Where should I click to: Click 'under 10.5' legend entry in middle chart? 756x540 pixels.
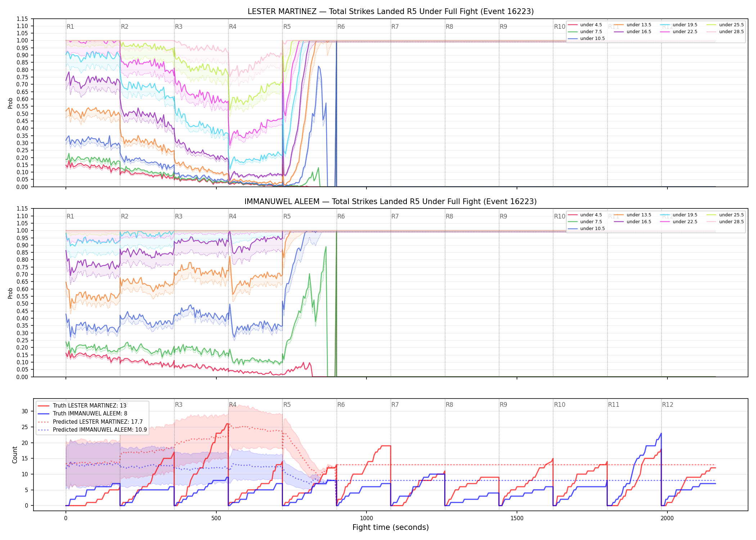click(586, 229)
